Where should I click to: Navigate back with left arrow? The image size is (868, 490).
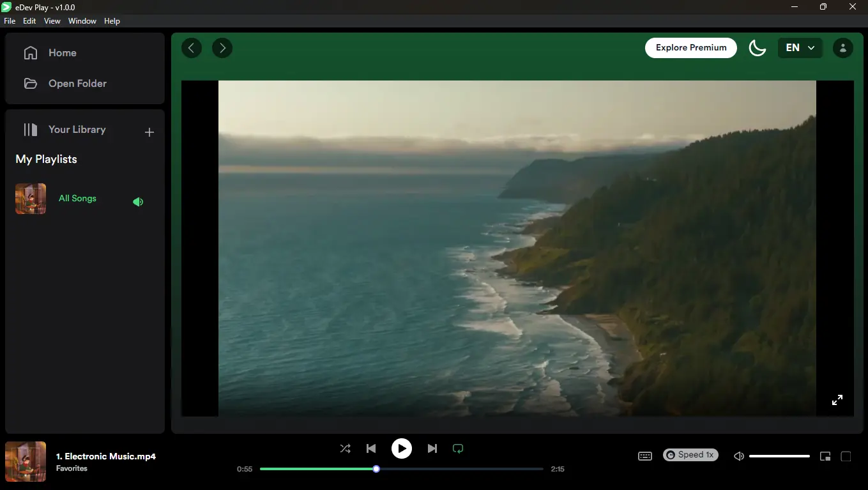(192, 48)
